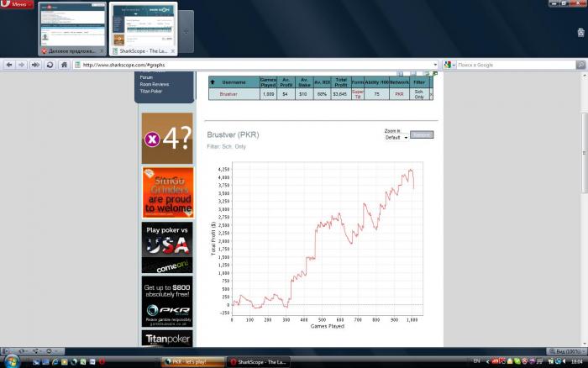Click the Ability /100 column header

click(376, 82)
